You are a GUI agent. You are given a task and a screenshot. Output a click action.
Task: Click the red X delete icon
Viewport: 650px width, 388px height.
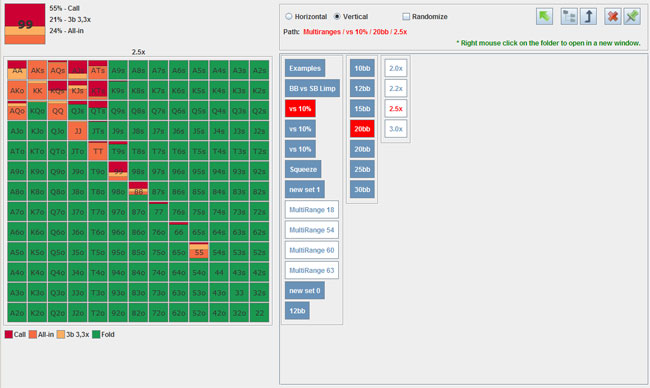point(612,17)
